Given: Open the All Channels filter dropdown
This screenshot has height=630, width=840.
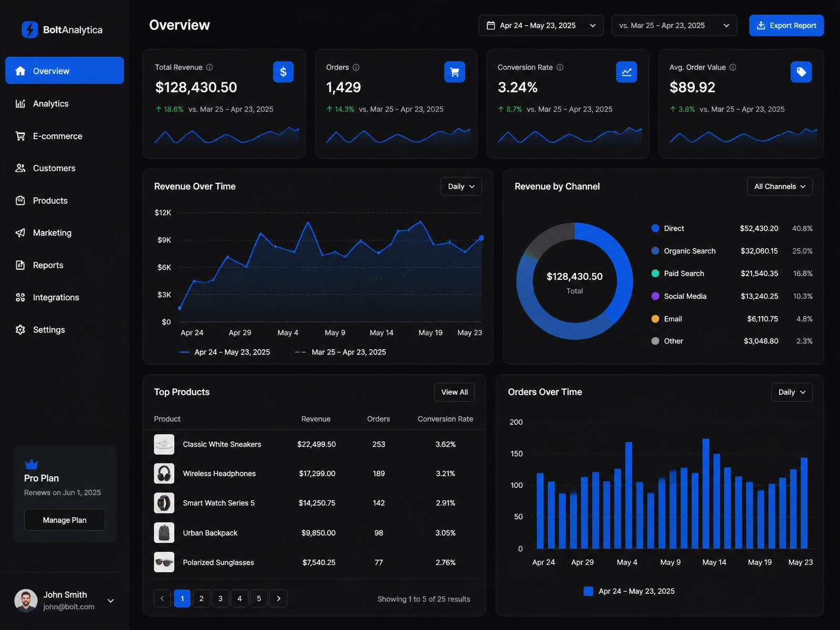Looking at the screenshot, I should click(x=780, y=186).
